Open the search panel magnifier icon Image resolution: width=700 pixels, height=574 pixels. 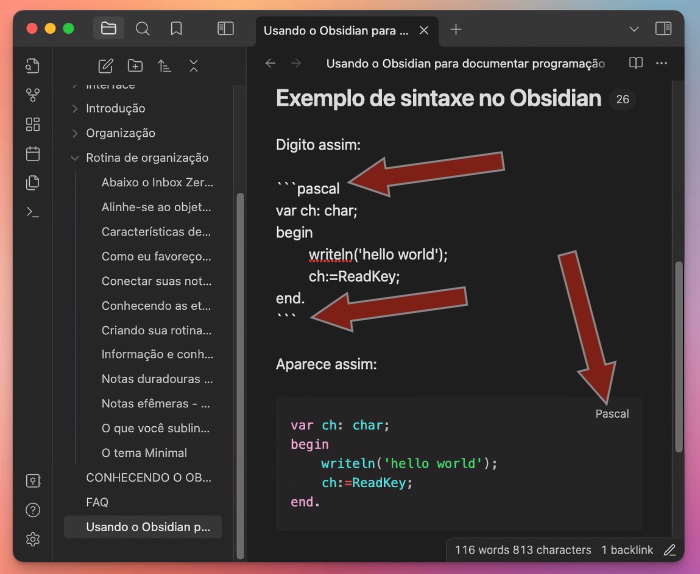[x=142, y=29]
